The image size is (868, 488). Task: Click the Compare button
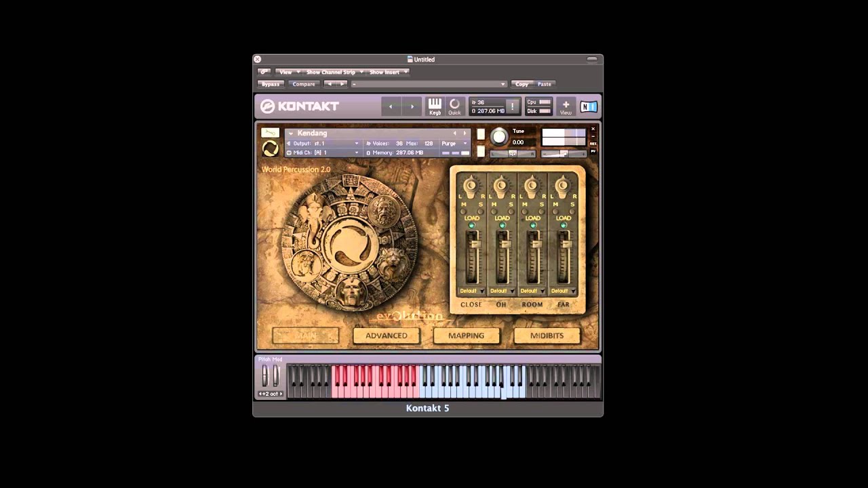(x=304, y=84)
